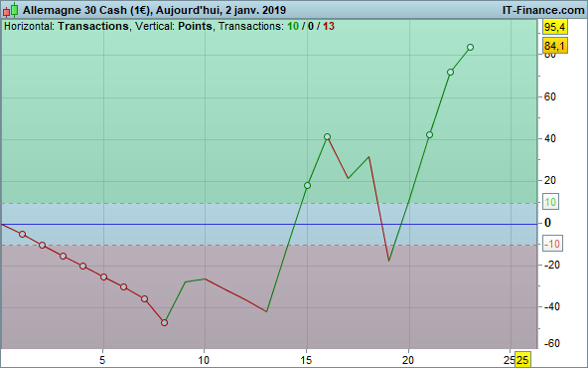Select the data point marker at transaction 15
Viewport: 588px width, 368px height.
[307, 186]
